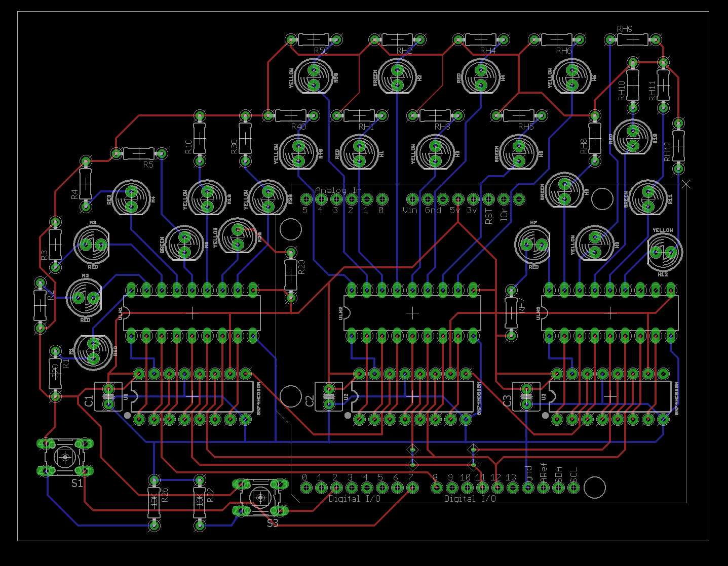
Task: Select the RH10 vertical resistor label
Action: [622, 91]
